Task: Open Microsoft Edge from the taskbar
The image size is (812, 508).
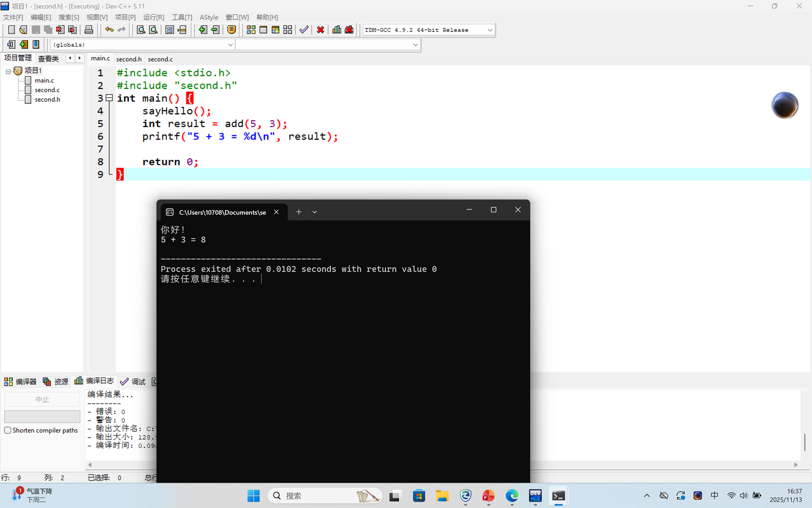Action: (512, 496)
